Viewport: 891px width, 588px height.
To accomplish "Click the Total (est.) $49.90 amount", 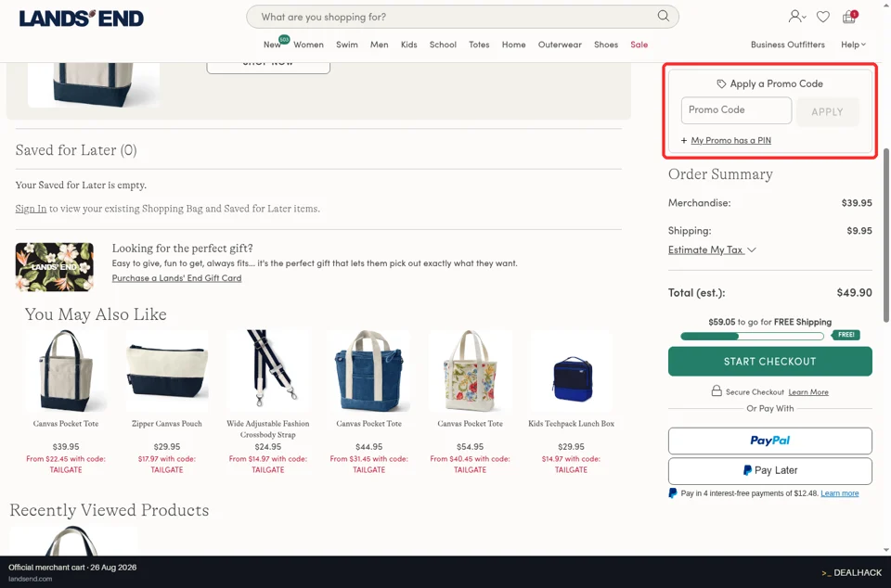I will coord(854,293).
